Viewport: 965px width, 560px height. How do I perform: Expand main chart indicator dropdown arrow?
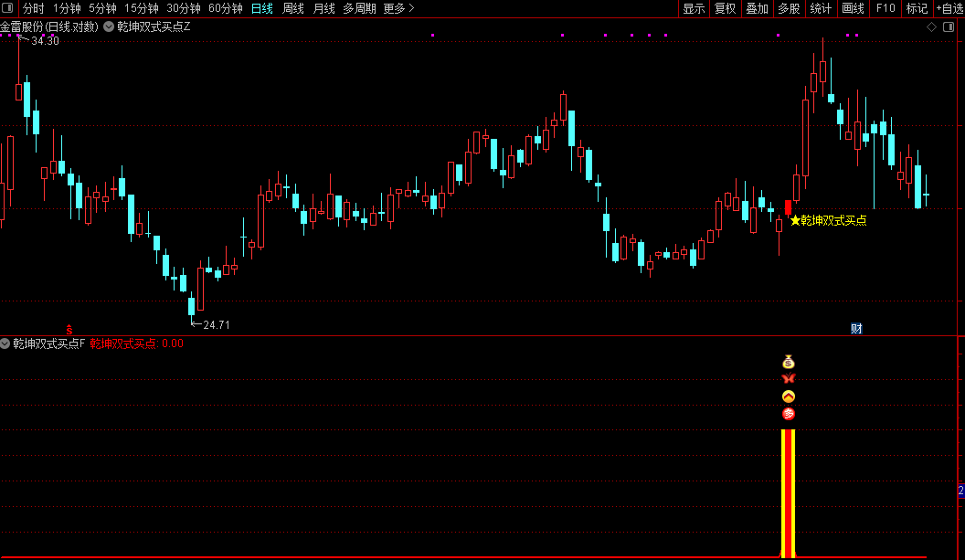(x=109, y=26)
